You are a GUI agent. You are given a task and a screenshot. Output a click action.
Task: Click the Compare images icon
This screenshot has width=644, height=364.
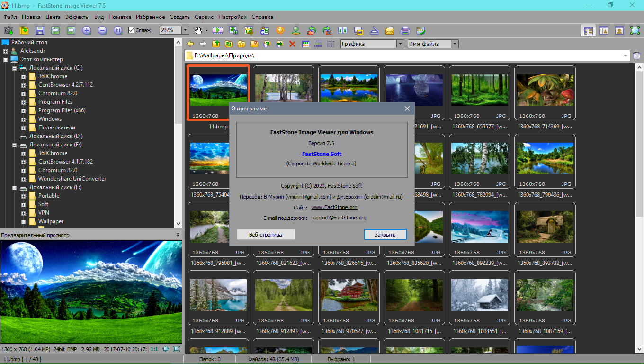pos(343,30)
